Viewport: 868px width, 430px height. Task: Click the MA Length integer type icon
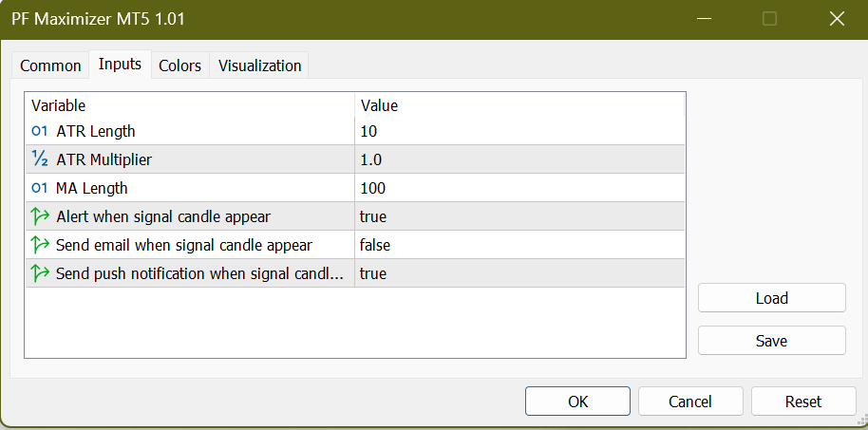(x=40, y=188)
